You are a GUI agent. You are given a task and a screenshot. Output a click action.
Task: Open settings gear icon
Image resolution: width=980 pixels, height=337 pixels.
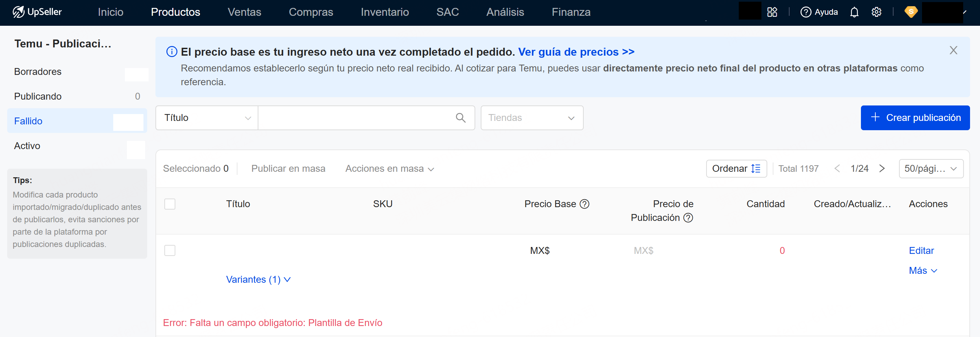[876, 12]
